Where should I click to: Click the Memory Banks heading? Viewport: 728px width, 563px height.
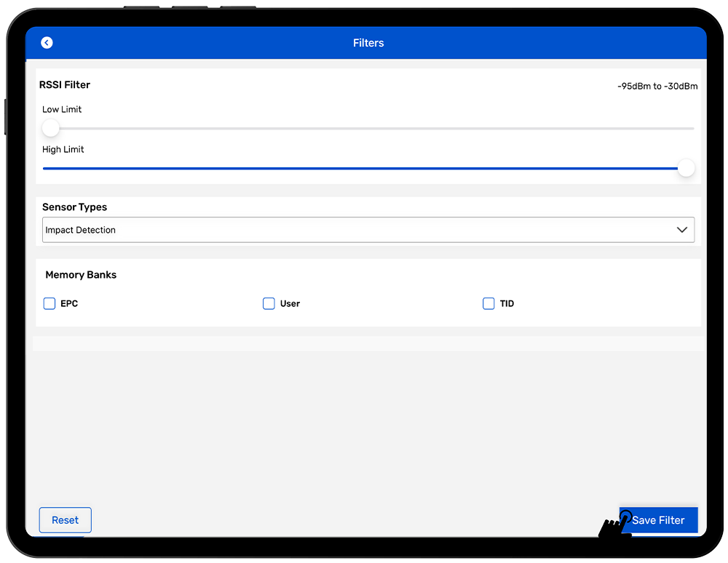[x=81, y=275]
